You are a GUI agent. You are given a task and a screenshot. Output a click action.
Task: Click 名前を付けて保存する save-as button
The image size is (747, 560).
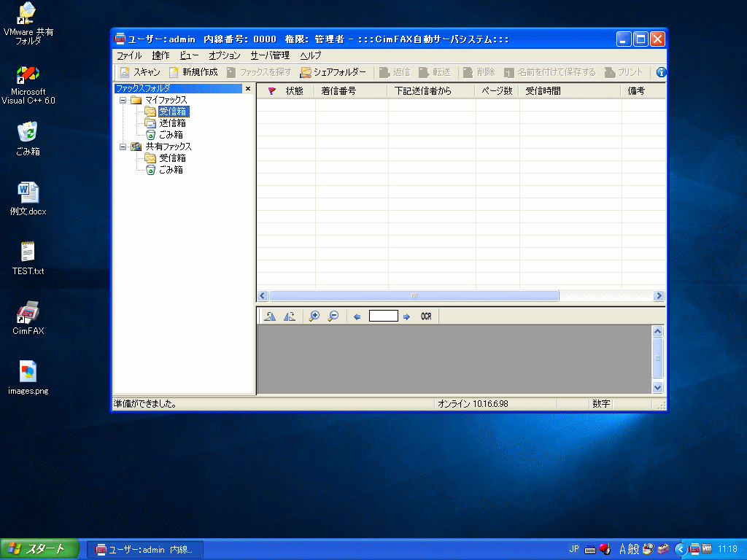(550, 72)
